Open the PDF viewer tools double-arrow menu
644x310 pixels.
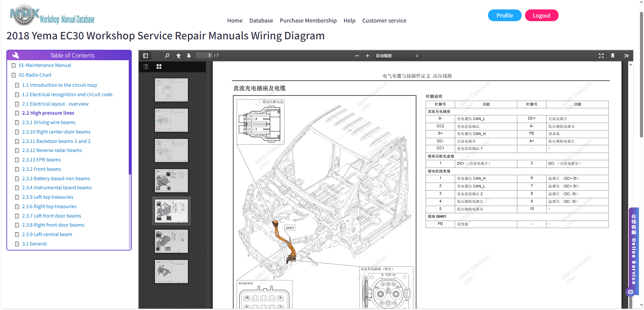point(627,56)
